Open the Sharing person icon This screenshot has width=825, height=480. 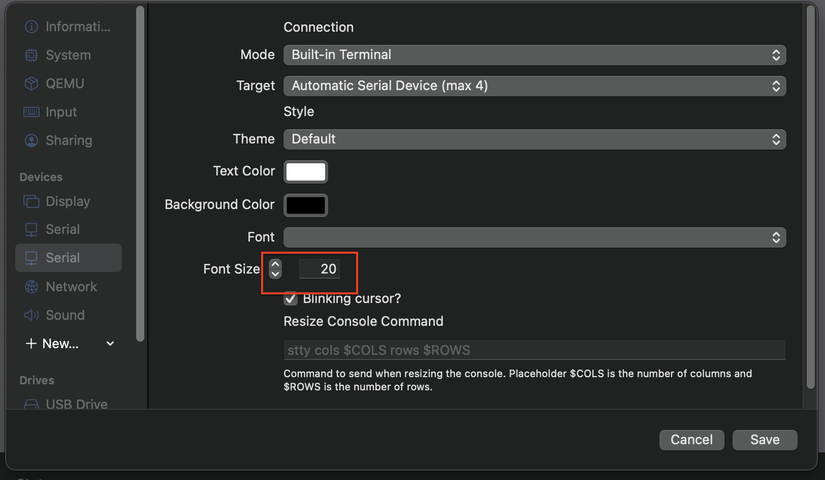[31, 141]
